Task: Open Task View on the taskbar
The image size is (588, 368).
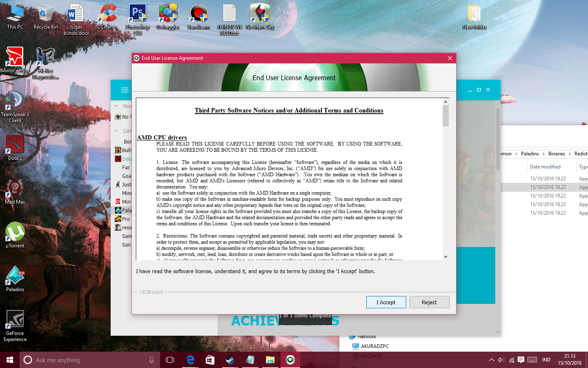Action: [x=170, y=360]
